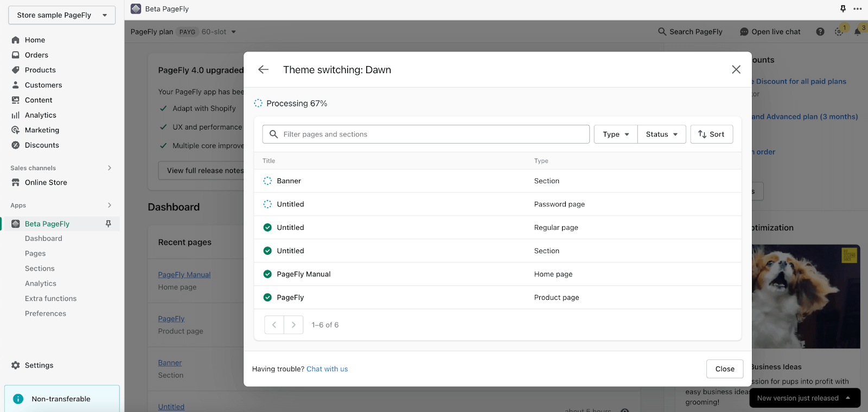Open PageFly Analytics submenu item
The width and height of the screenshot is (868, 412).
click(x=41, y=284)
